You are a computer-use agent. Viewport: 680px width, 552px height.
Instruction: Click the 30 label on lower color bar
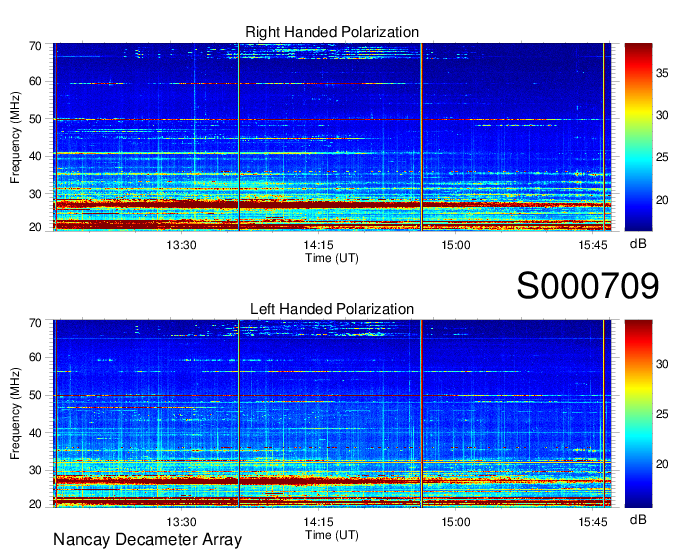[x=662, y=363]
